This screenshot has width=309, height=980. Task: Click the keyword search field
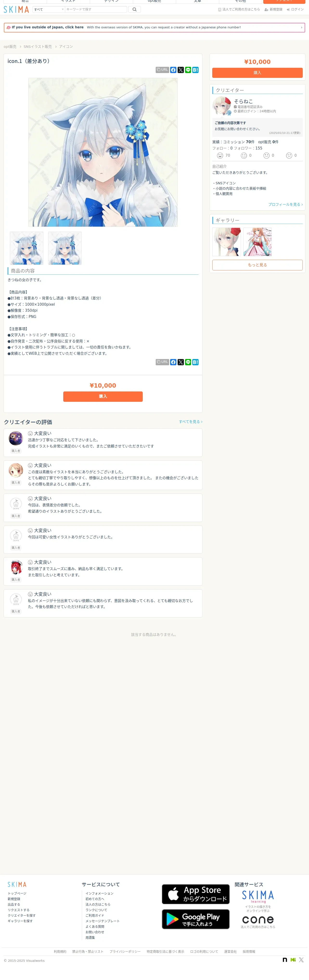click(x=96, y=10)
